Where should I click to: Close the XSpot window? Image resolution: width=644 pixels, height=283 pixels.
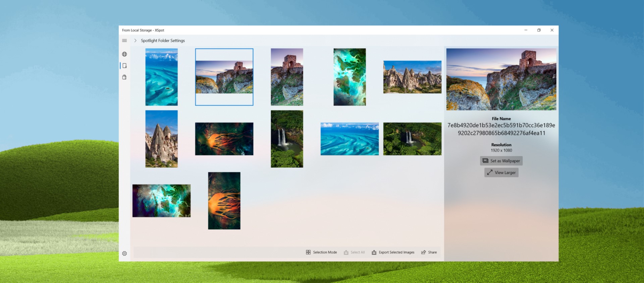(x=552, y=30)
